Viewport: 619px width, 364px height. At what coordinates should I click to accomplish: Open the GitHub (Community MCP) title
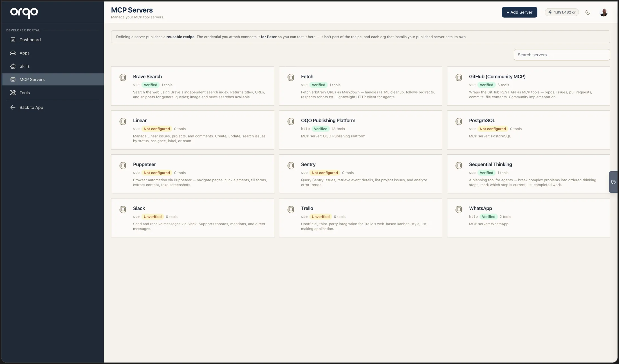pos(497,76)
